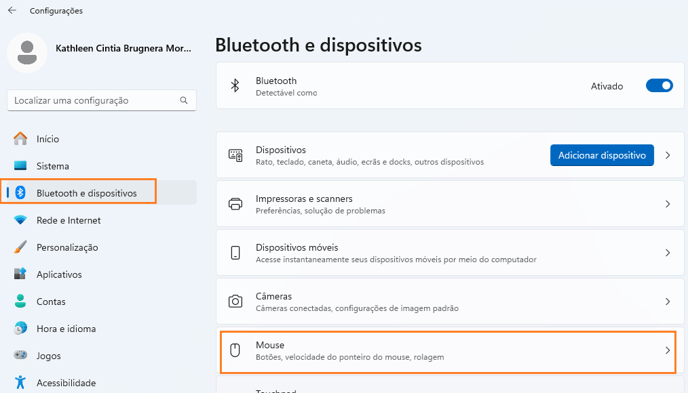Screen dimensions: 688x393
Task: Click the Bluetooth symbol in the Bluetooth card
Action: point(235,86)
